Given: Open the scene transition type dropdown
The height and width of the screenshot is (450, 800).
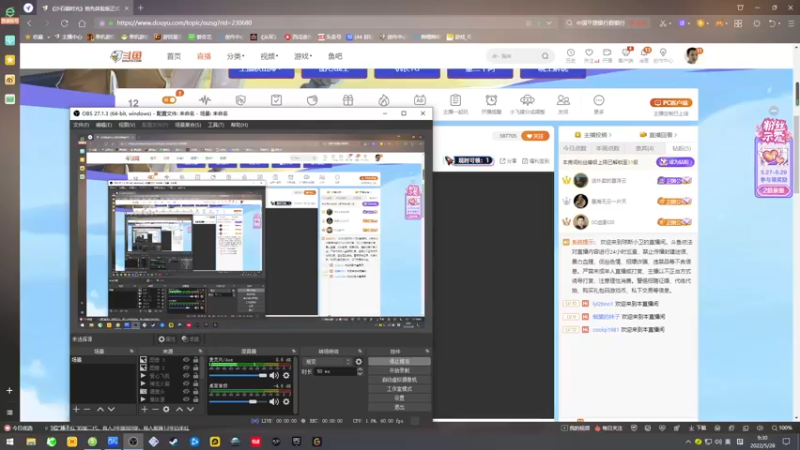Looking at the screenshot, I should tap(327, 362).
